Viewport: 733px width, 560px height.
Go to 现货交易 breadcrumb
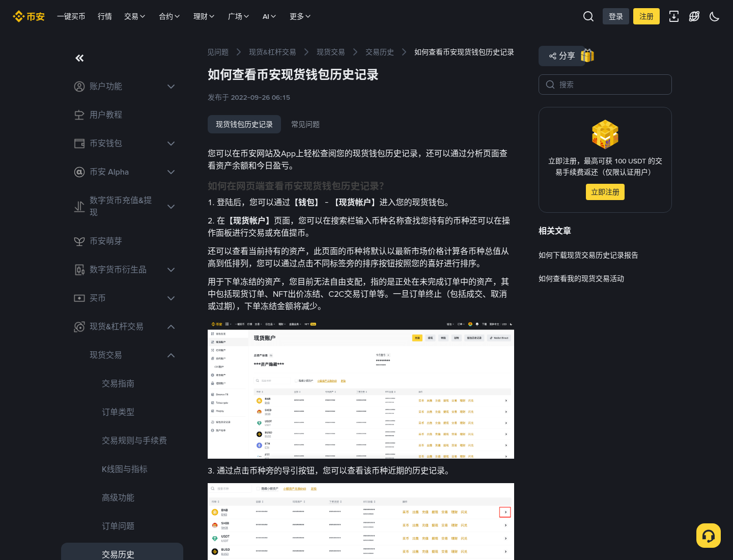click(331, 52)
